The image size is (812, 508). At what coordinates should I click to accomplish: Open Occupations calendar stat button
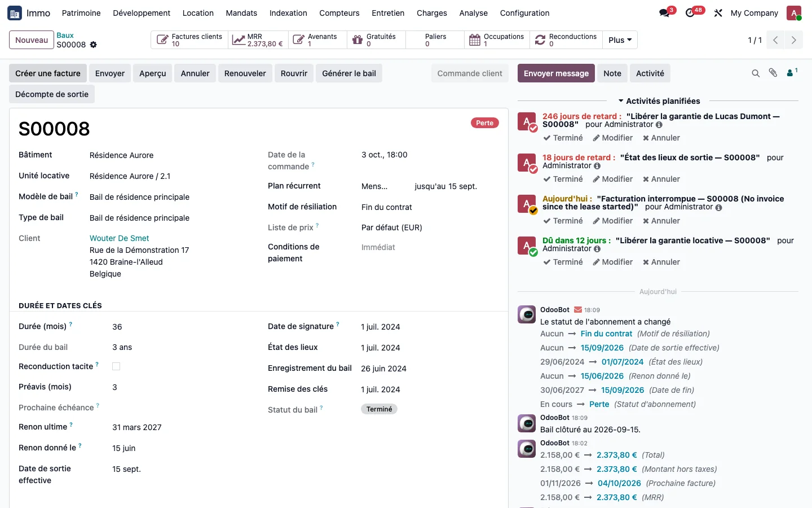tap(497, 40)
